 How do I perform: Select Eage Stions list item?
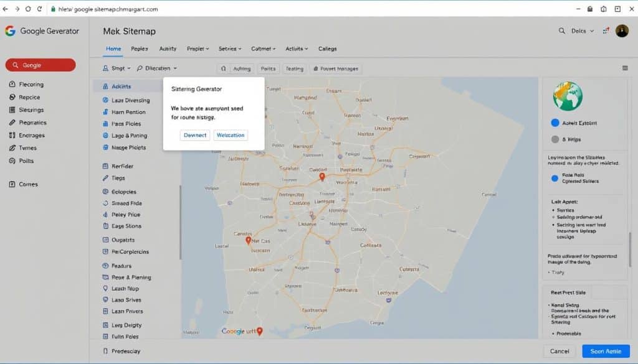pyautogui.click(x=122, y=226)
